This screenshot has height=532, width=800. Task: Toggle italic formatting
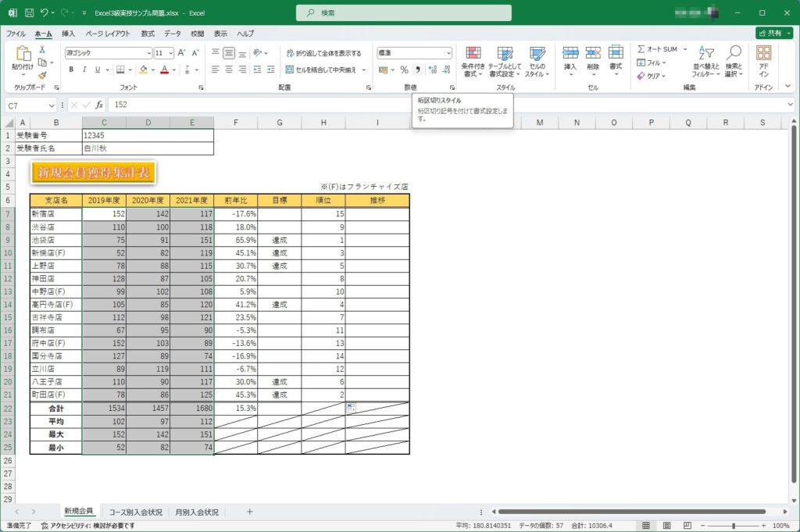pos(84,70)
